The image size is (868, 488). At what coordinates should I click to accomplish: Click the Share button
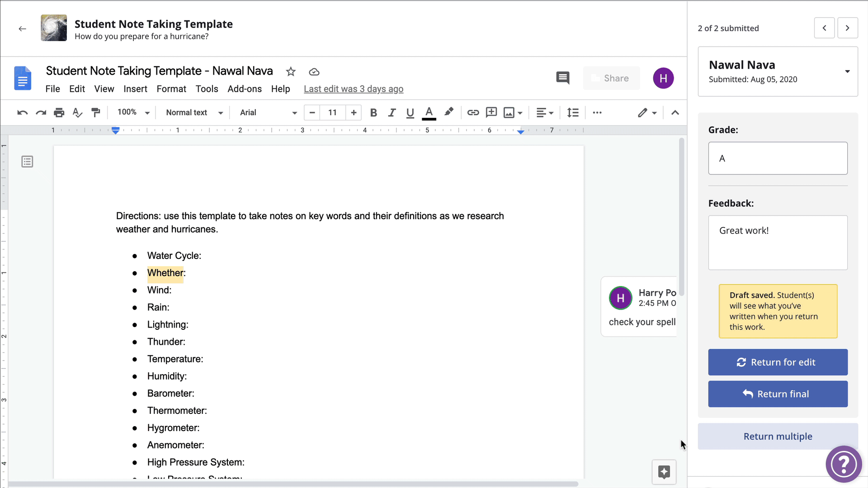point(611,78)
